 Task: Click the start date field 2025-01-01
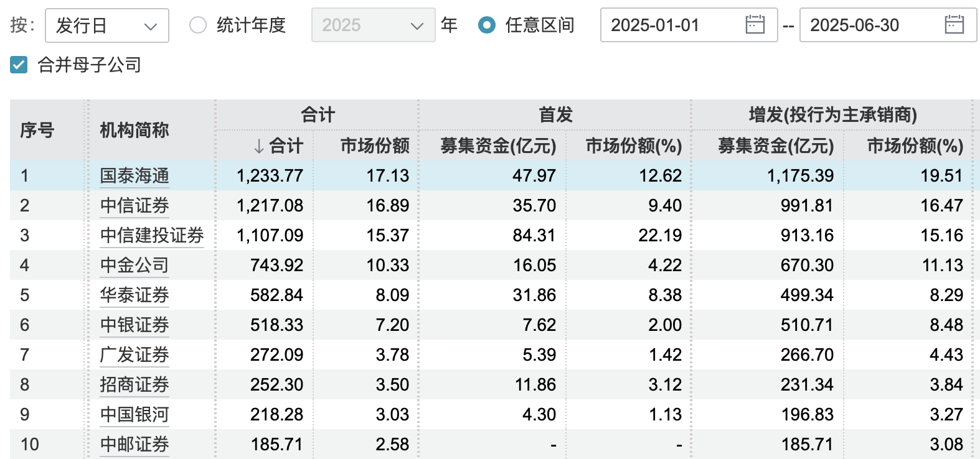[672, 25]
